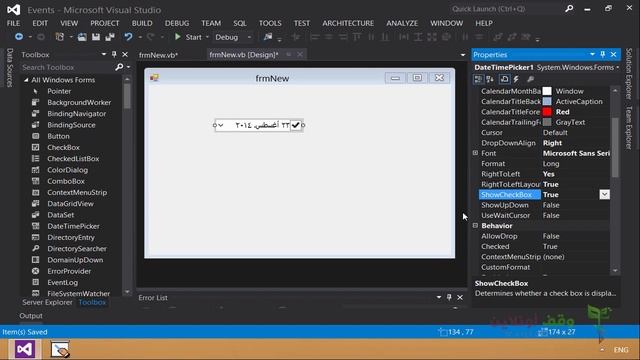The height and width of the screenshot is (360, 640).
Task: Open the Solution Explorer side tab
Action: point(629,73)
